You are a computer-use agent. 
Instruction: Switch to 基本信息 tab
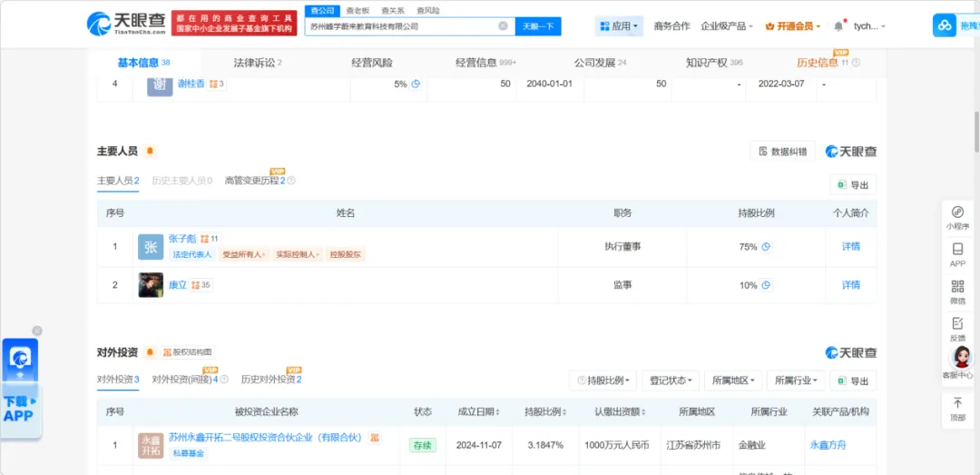143,63
